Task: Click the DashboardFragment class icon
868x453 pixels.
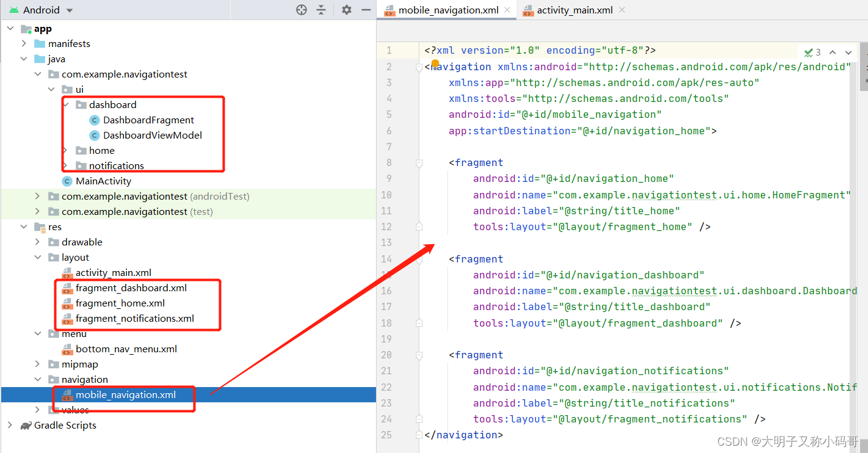Action: pyautogui.click(x=95, y=120)
